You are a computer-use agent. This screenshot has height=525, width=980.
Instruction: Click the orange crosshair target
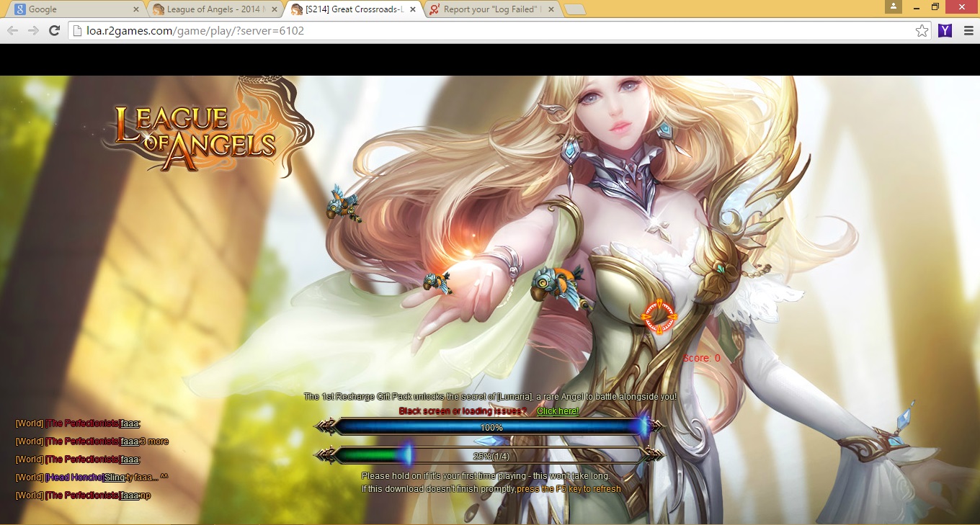click(659, 316)
